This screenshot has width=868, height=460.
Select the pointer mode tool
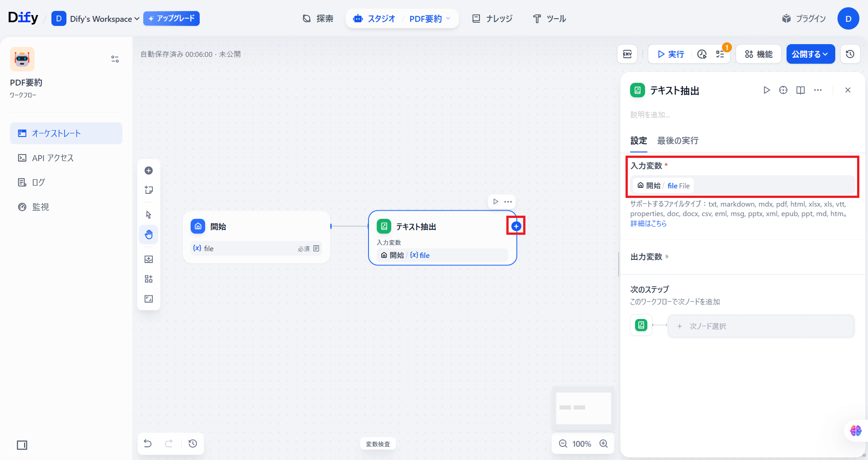pyautogui.click(x=149, y=215)
